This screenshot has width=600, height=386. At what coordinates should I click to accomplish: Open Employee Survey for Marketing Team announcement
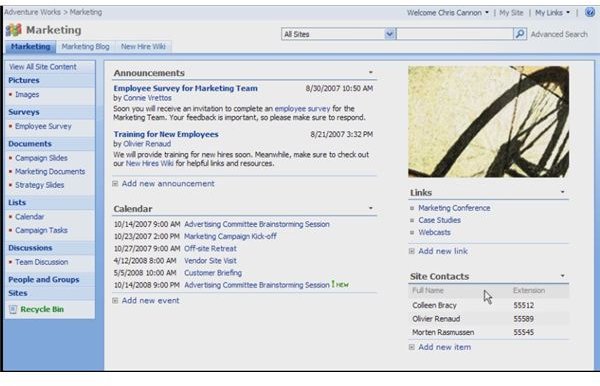click(x=186, y=88)
